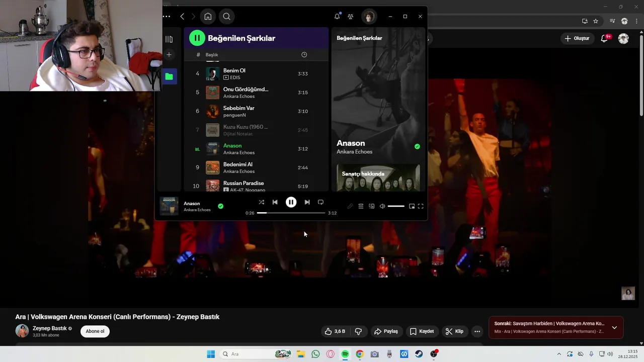Toggle liked checkmark in now playing panel
The image size is (644, 362).
(417, 146)
